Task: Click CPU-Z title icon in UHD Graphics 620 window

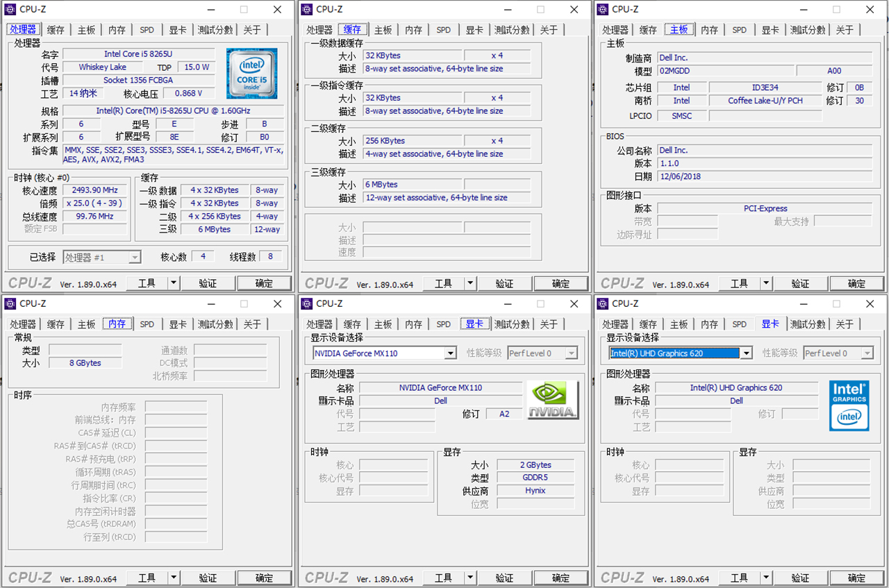Action: (x=603, y=303)
